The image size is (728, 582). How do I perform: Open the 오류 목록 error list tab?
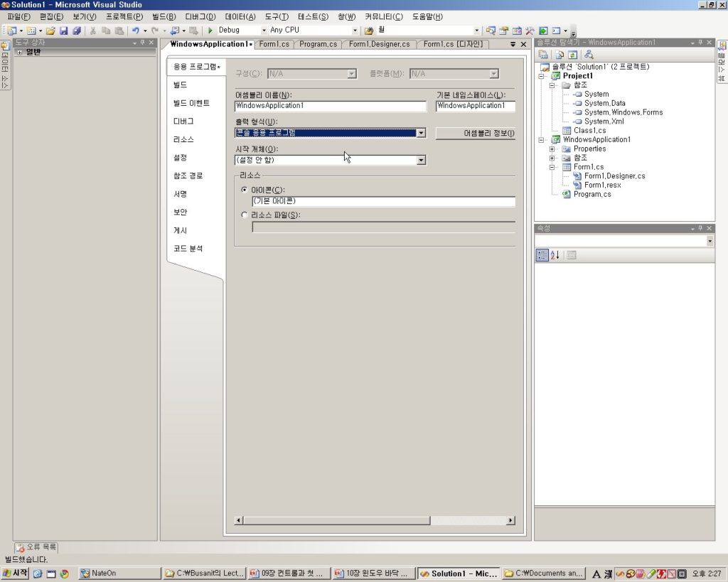(36, 547)
